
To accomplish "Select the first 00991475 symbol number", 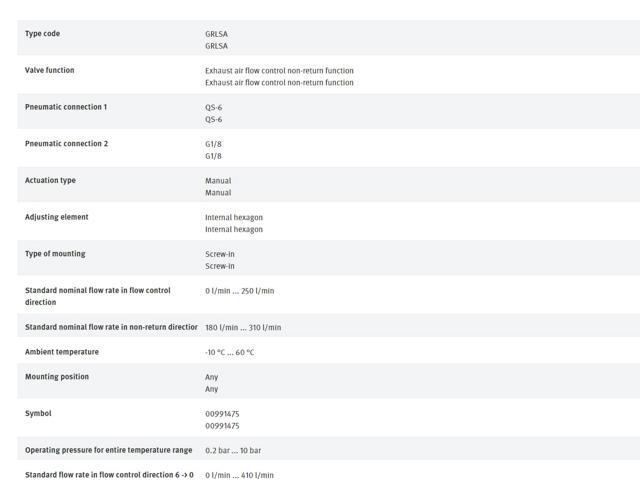I will 222,414.
